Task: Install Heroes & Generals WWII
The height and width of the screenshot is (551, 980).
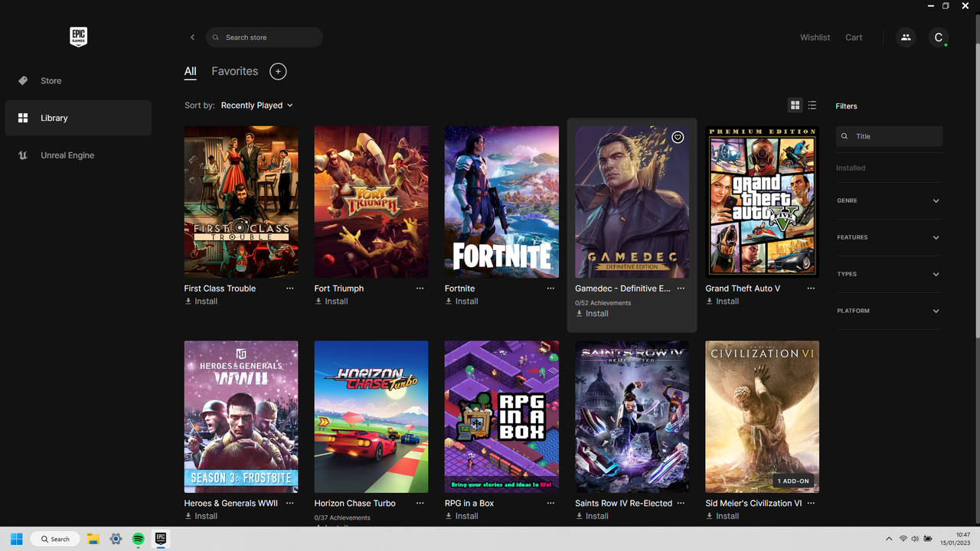Action: tap(201, 517)
